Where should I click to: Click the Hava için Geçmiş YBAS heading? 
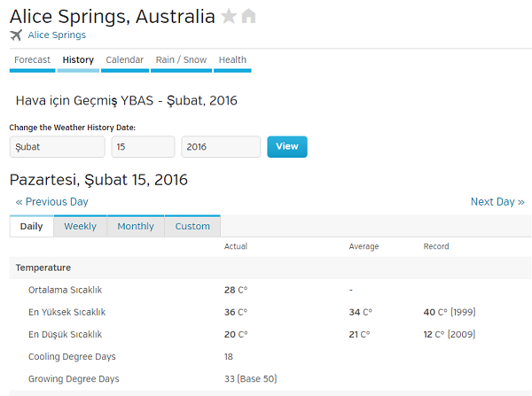[x=126, y=101]
